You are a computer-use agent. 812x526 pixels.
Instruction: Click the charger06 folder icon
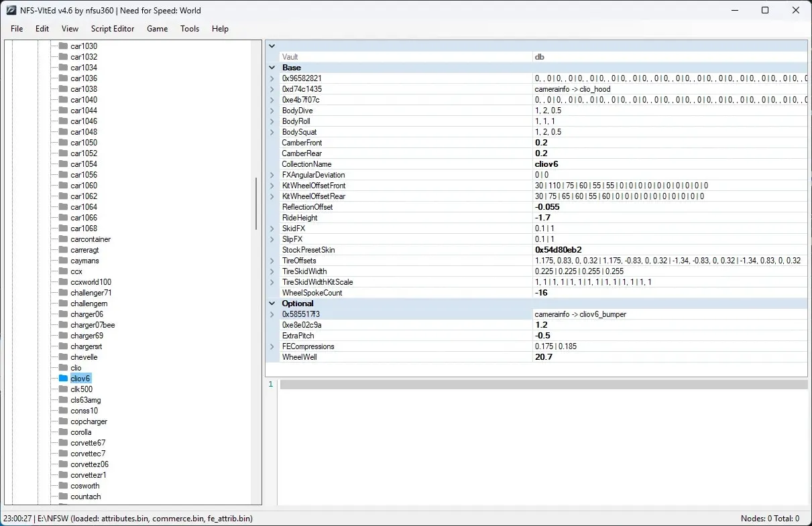64,314
